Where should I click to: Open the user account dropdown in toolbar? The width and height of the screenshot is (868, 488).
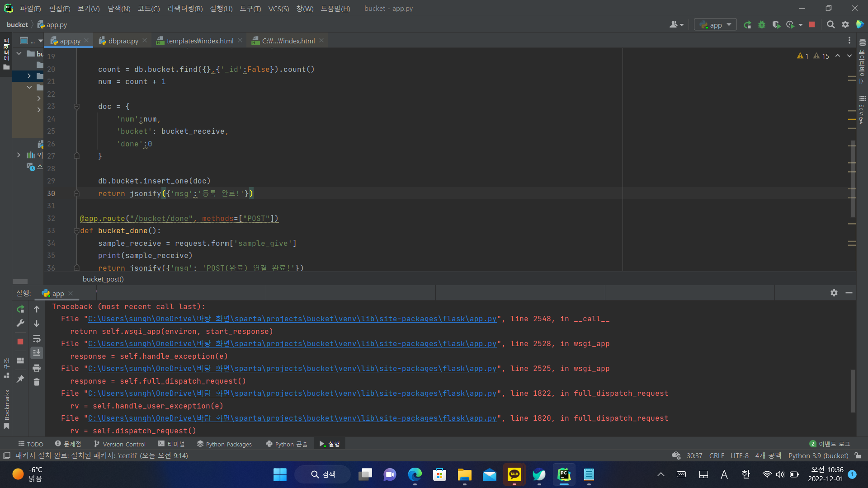tap(676, 25)
